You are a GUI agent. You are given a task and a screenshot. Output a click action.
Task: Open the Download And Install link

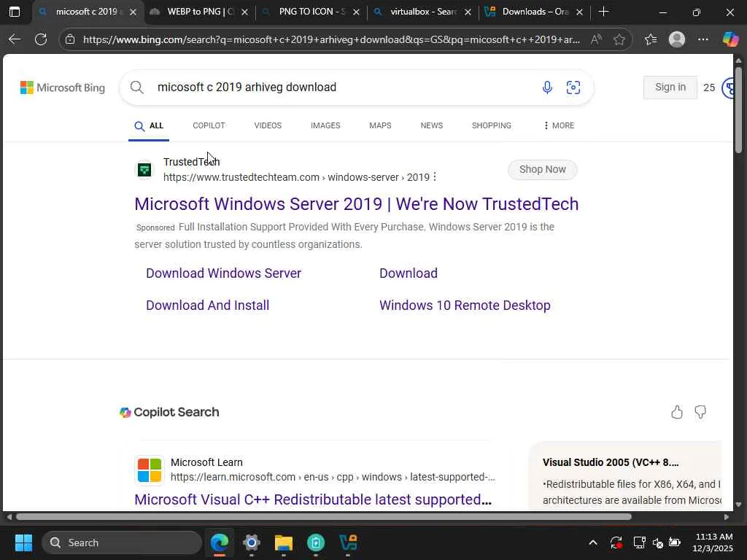tap(208, 306)
